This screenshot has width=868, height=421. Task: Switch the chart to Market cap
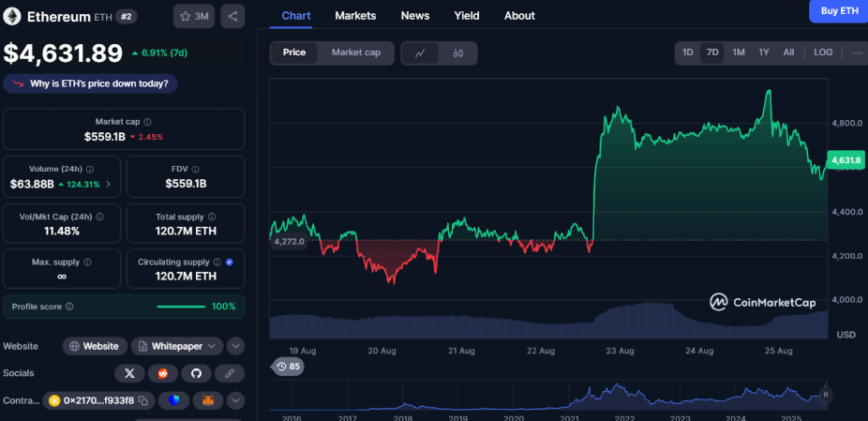coord(355,53)
